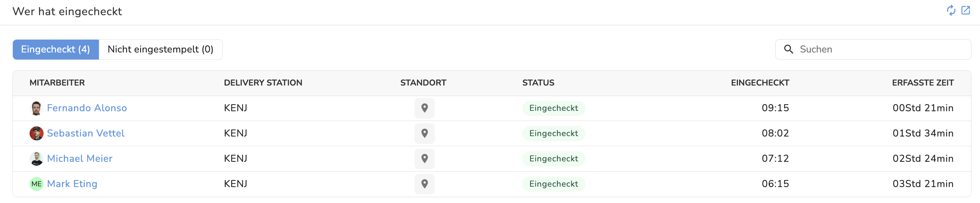
Task: Click into the Suchen search field
Action: coord(880,49)
